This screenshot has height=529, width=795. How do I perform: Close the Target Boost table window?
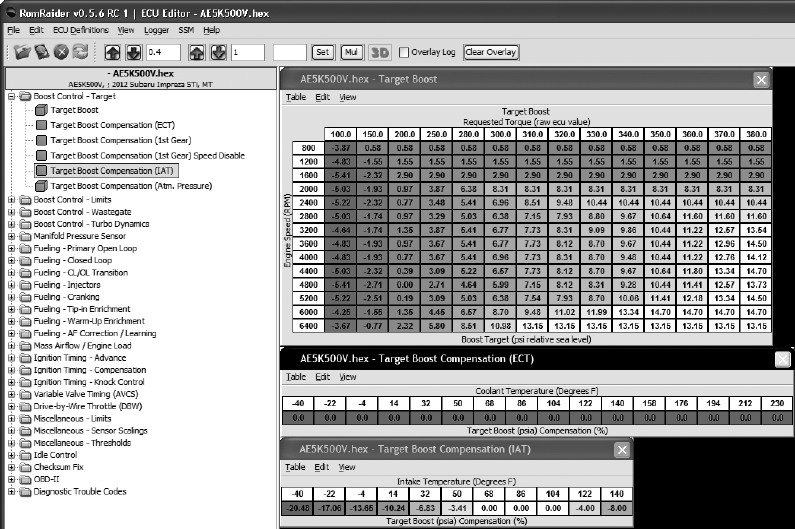pos(761,80)
